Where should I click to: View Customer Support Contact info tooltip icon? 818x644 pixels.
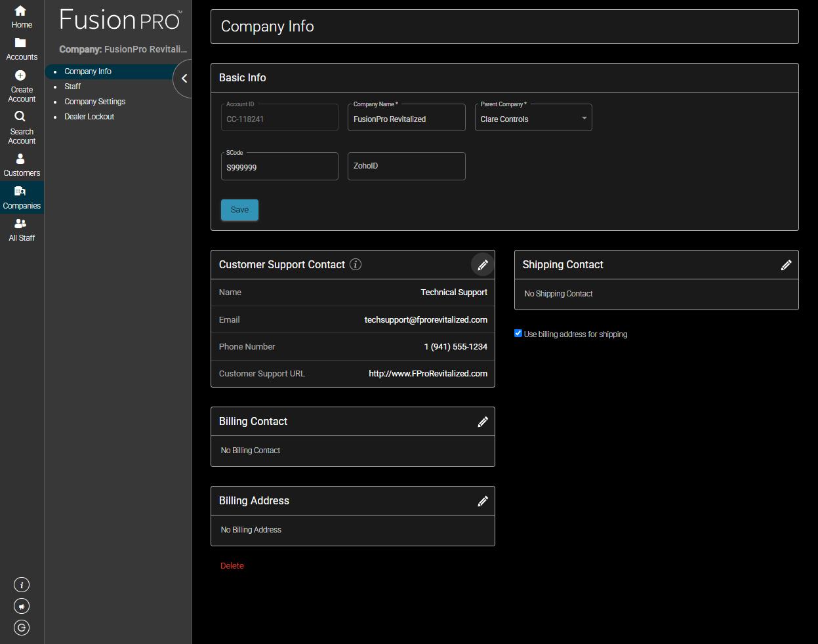(x=356, y=264)
